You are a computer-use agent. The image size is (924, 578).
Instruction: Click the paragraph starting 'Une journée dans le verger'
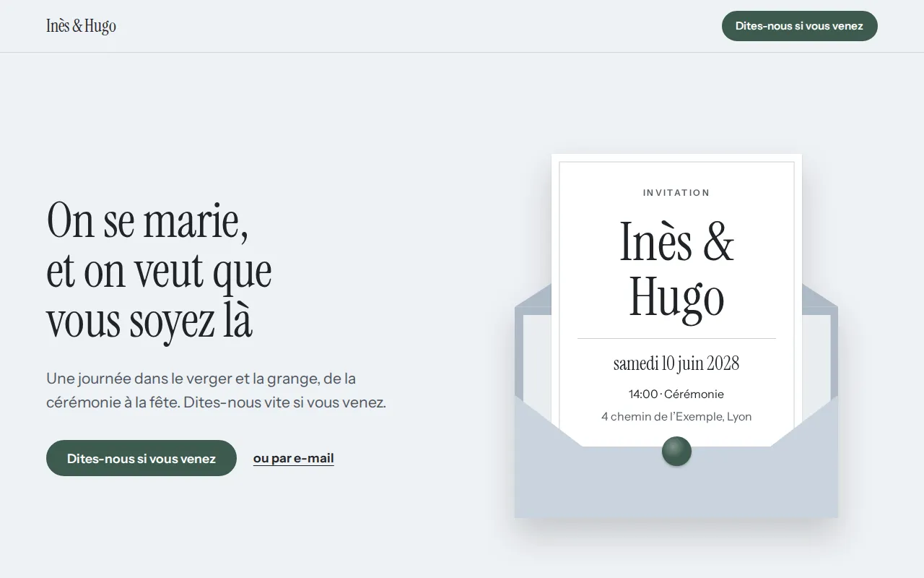tap(217, 390)
